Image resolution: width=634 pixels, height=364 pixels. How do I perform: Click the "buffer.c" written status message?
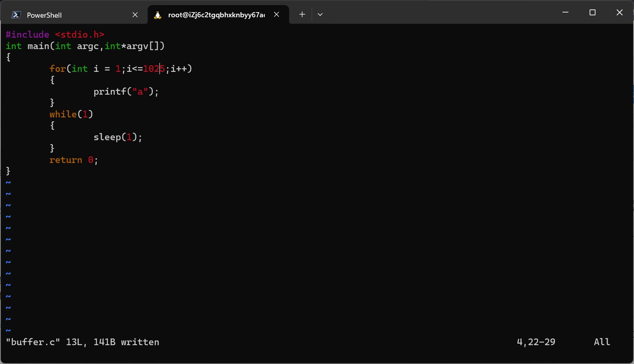pyautogui.click(x=82, y=342)
